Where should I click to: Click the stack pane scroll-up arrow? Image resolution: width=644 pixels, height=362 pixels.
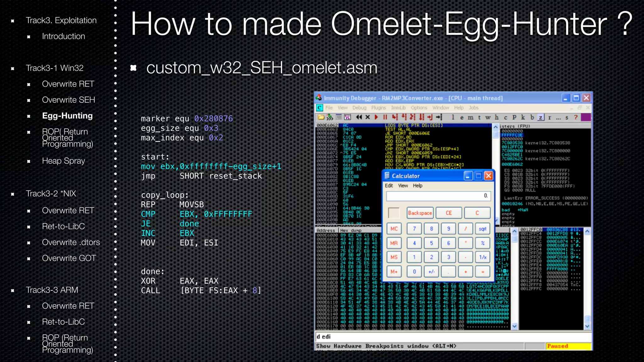point(587,231)
